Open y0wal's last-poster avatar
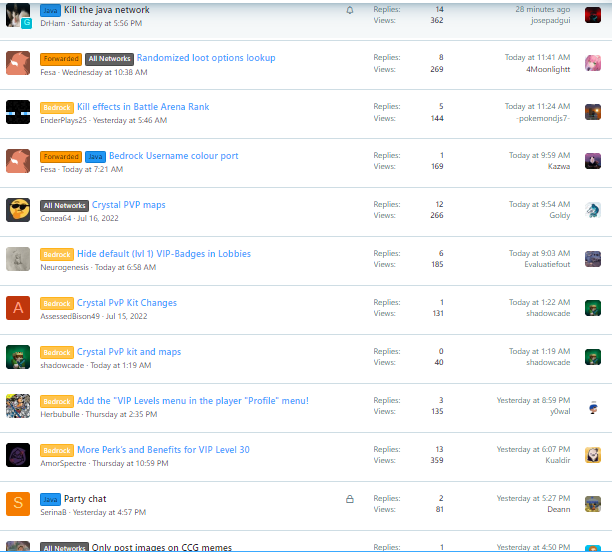 pyautogui.click(x=592, y=408)
